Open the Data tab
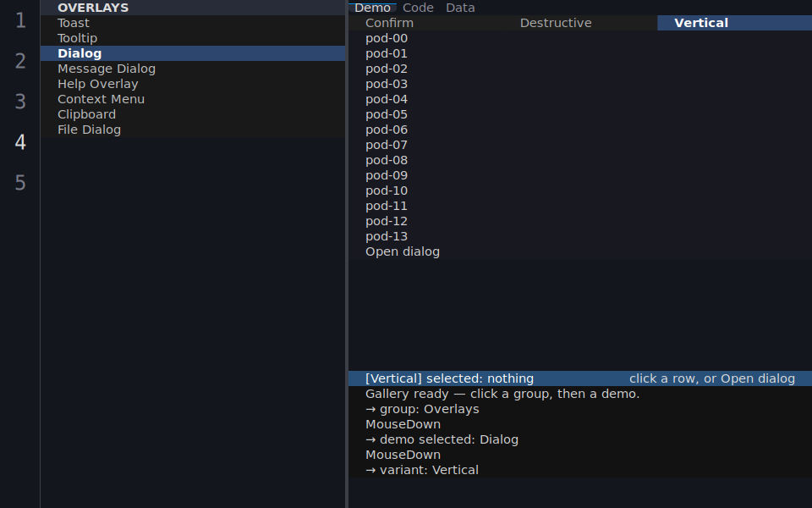812x508 pixels. pos(460,8)
